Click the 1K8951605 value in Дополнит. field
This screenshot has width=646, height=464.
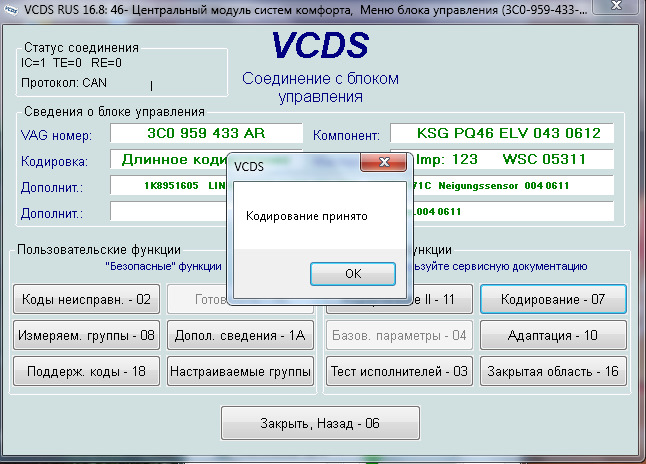(171, 185)
